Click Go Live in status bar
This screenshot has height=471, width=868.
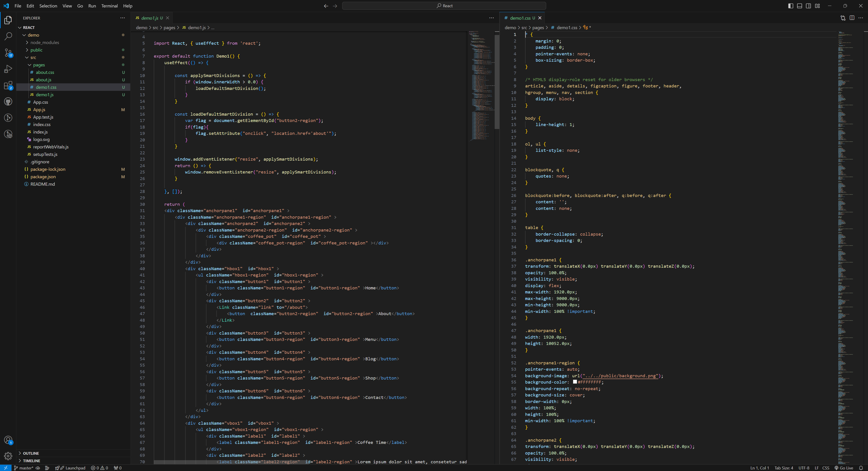844,468
